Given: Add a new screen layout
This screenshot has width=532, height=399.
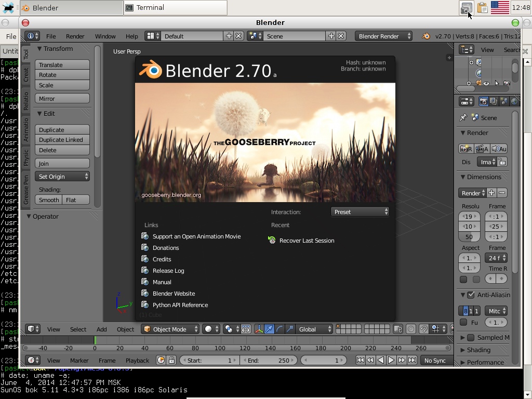Looking at the screenshot, I should 229,36.
